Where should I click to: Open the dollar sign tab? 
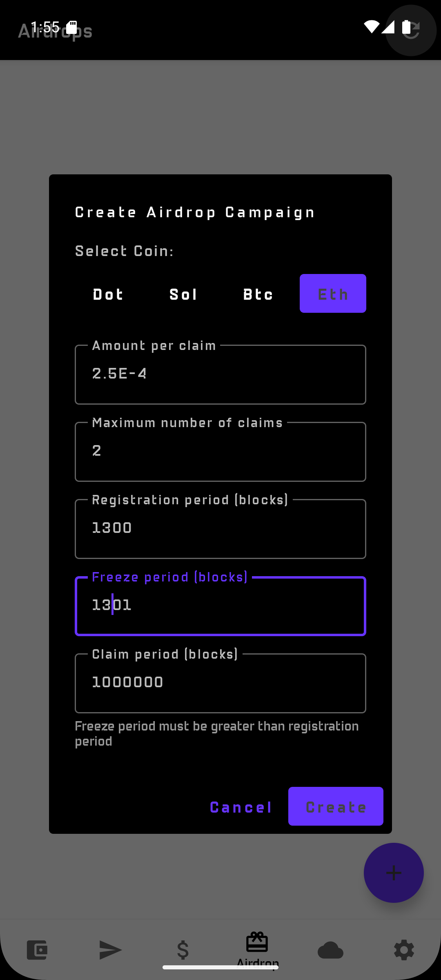pyautogui.click(x=183, y=950)
